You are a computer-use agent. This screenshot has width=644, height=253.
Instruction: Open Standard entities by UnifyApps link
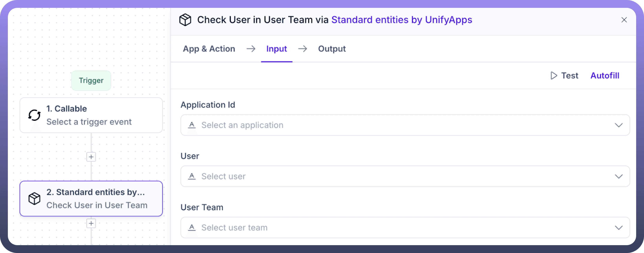402,20
